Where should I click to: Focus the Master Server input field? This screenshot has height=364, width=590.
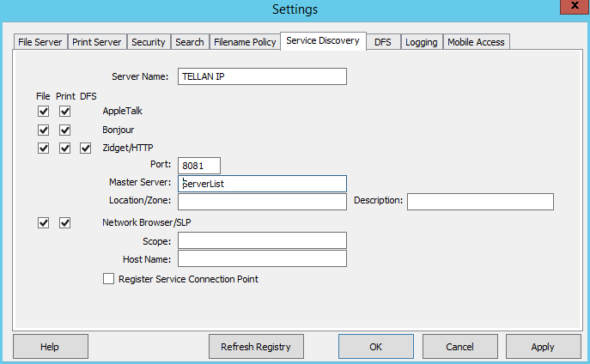pos(262,184)
